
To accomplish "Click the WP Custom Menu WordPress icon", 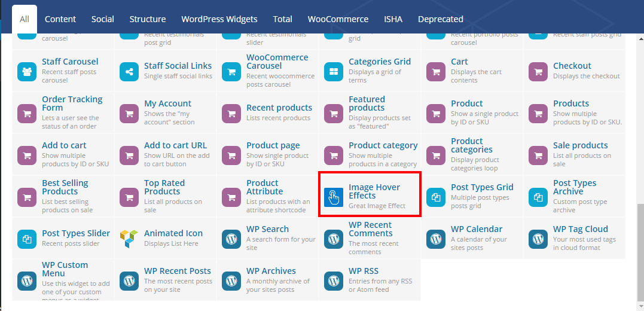I will click(x=27, y=281).
